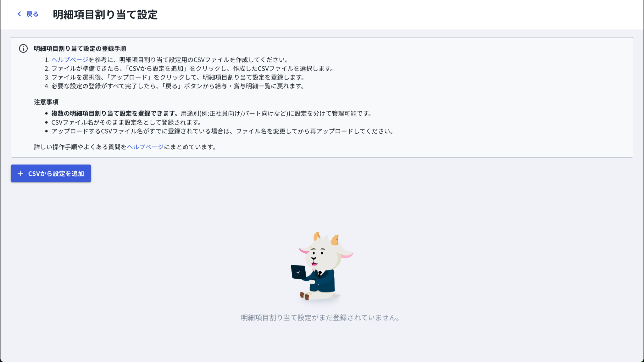Click the info circle icon
The height and width of the screenshot is (362, 644).
23,48
